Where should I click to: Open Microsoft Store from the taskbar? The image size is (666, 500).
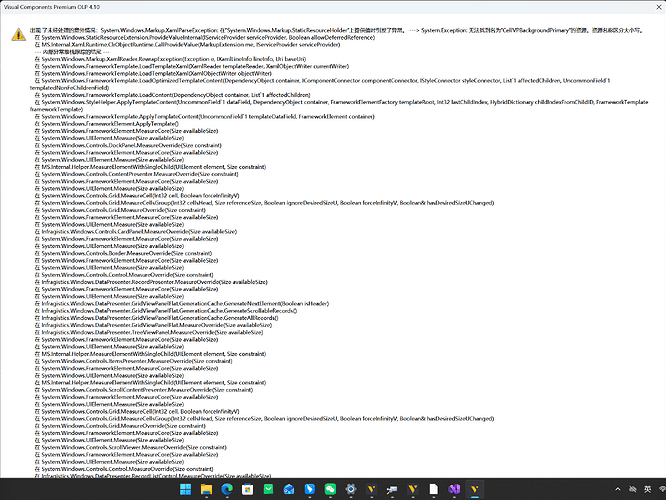(248, 489)
